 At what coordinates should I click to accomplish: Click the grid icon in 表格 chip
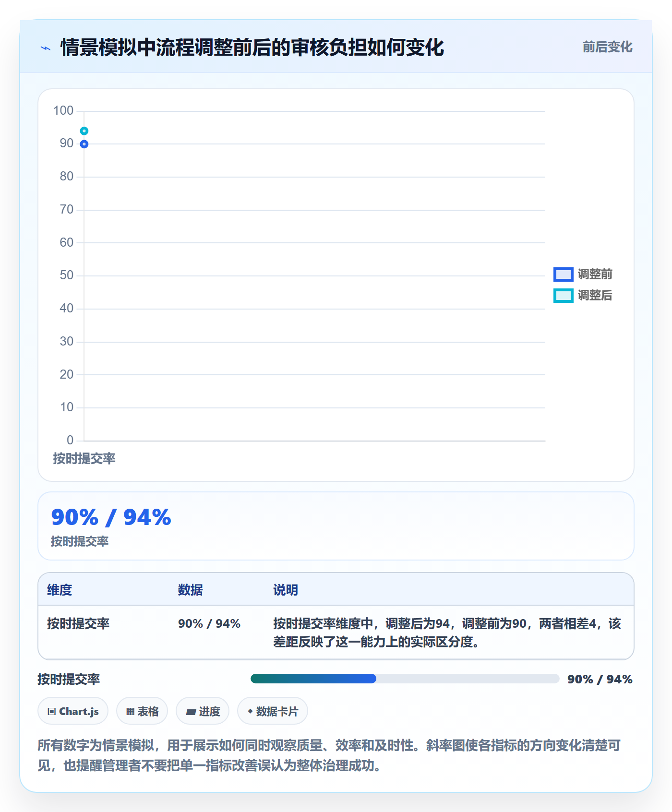pyautogui.click(x=130, y=712)
